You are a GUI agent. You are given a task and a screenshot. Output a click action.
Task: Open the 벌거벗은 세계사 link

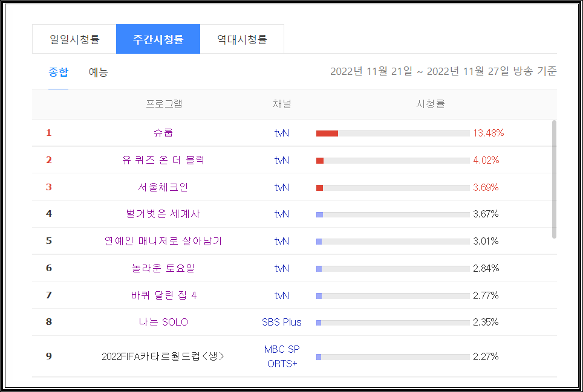163,214
